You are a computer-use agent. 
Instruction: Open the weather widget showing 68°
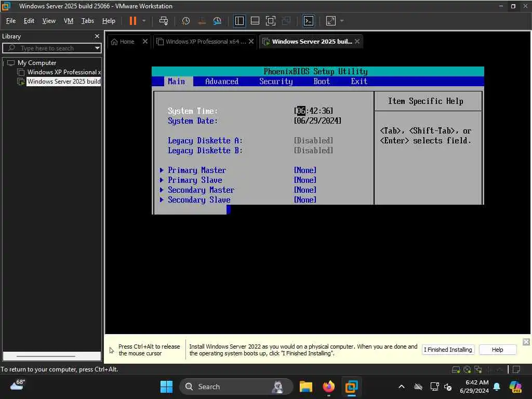(x=18, y=385)
